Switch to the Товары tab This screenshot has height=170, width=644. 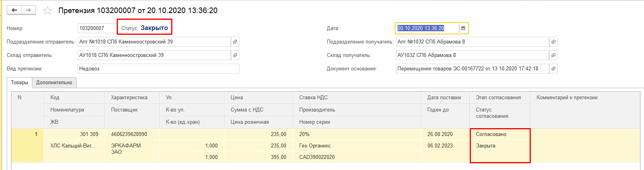click(19, 83)
